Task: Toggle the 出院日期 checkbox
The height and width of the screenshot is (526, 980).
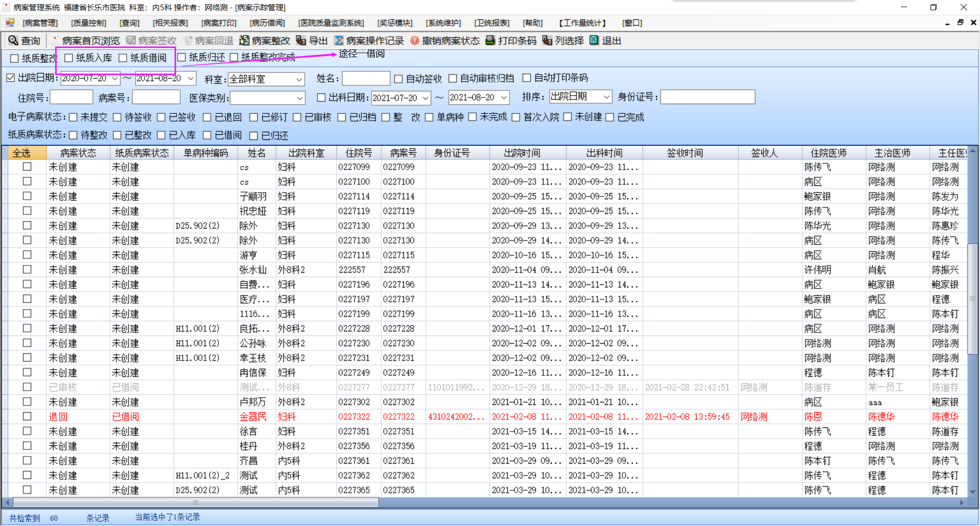Action: 11,78
